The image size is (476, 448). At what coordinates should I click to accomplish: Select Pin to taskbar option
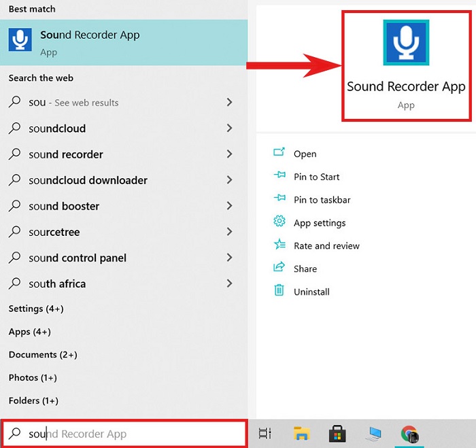322,200
